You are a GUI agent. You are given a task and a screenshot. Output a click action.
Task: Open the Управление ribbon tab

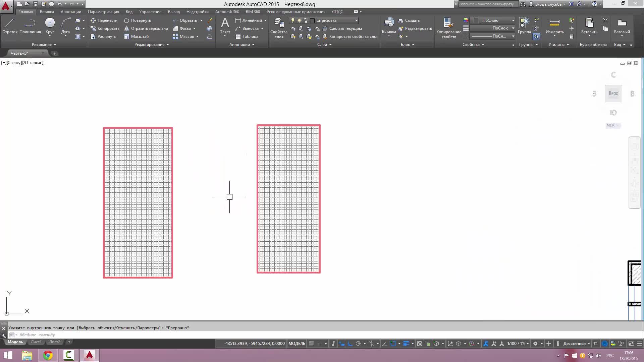click(150, 12)
